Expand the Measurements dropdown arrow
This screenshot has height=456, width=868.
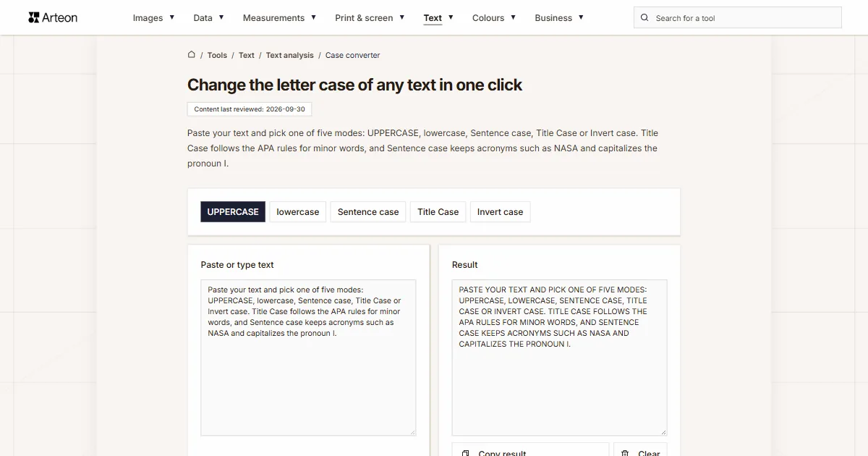313,17
